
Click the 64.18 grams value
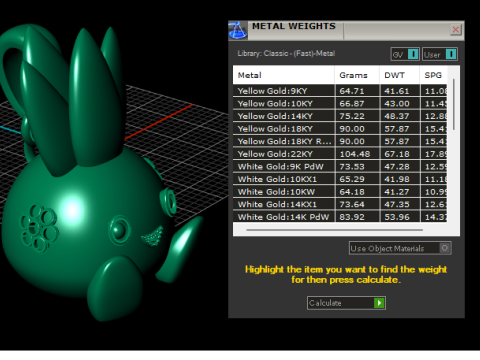(x=352, y=192)
